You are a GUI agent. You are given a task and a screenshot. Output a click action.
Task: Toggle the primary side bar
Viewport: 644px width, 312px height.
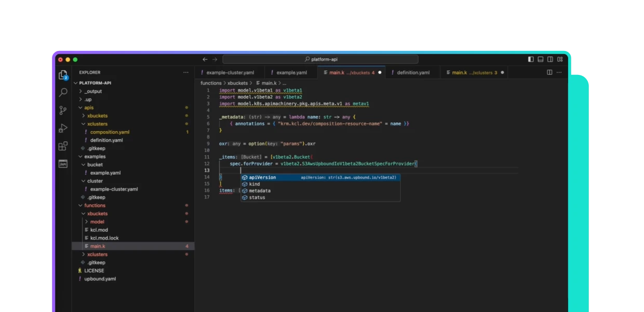pyautogui.click(x=531, y=59)
